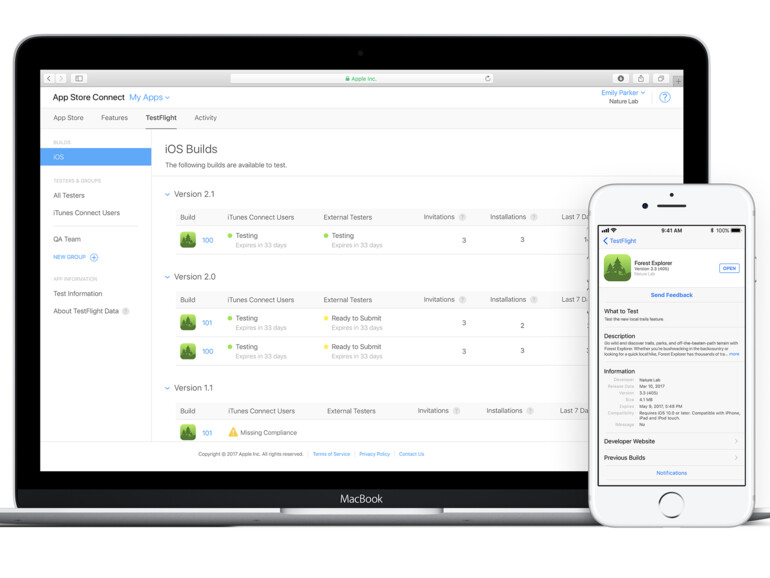
Task: Click Missing Compliance status text
Action: coord(269,433)
